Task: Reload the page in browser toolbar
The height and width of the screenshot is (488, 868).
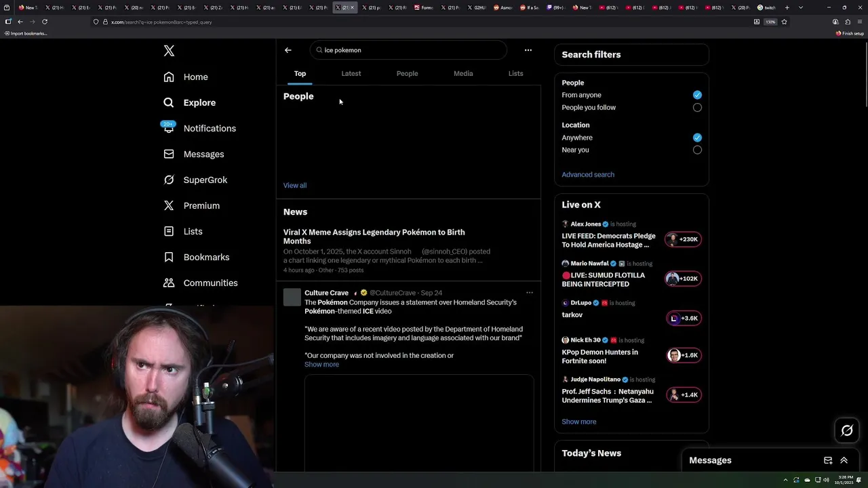Action: [45, 22]
